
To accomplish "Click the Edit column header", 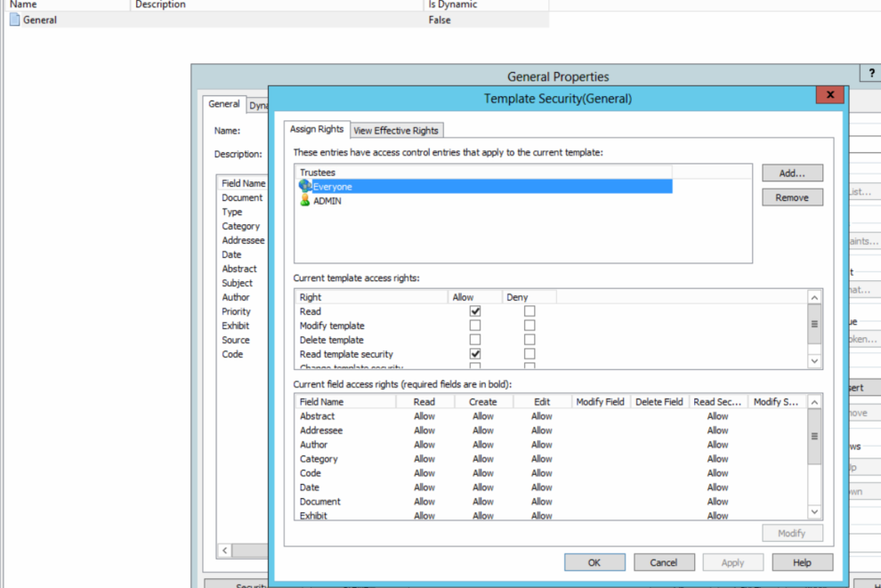I will click(x=542, y=402).
